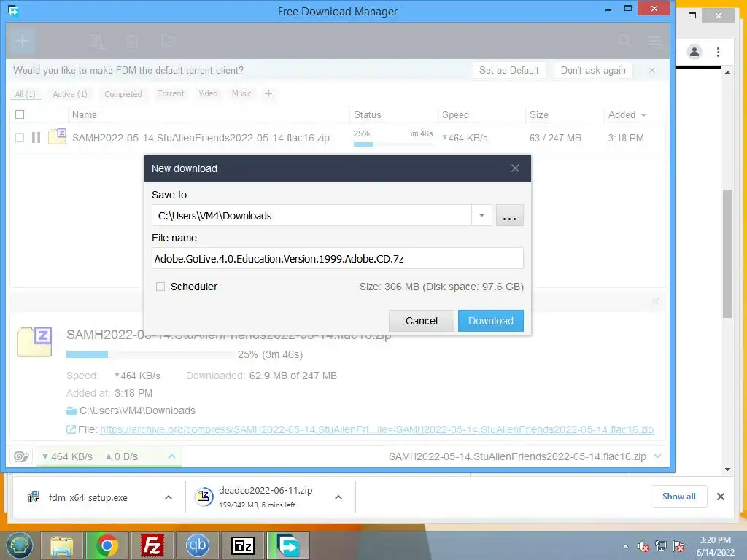
Task: Open the Start button on the taskbar
Action: [19, 545]
